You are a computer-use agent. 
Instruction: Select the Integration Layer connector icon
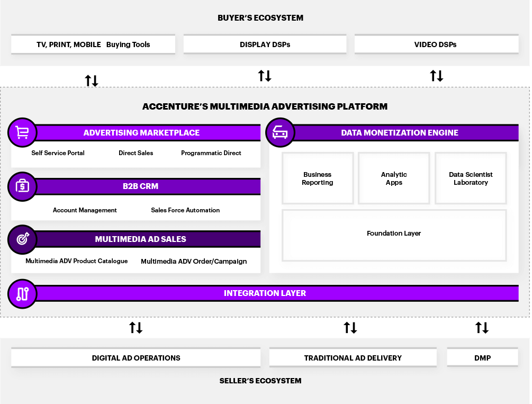pos(22,294)
